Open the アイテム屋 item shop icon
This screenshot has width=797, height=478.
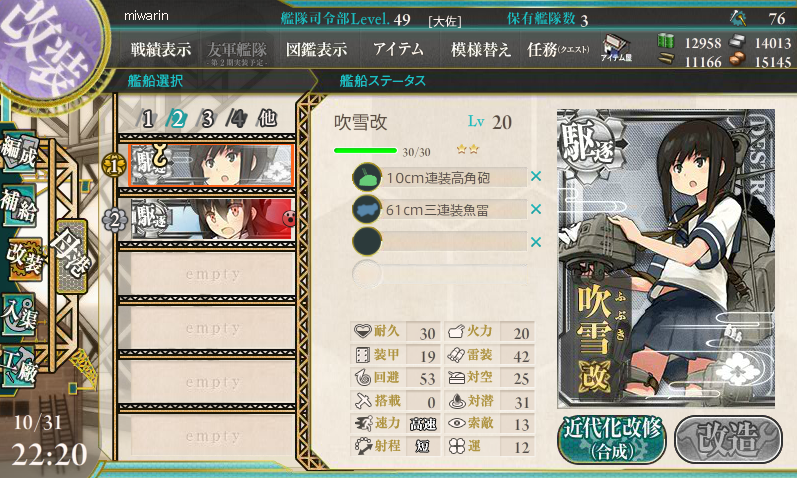click(617, 48)
